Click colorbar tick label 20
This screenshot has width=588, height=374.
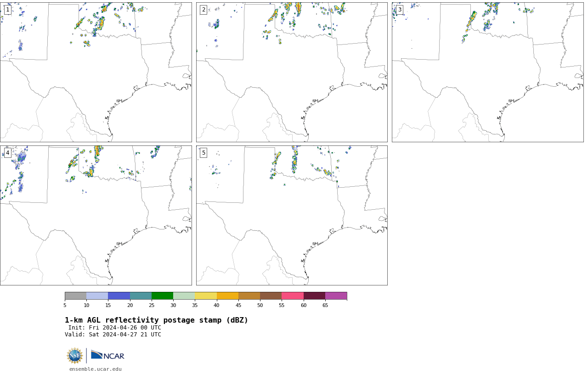[130, 305]
